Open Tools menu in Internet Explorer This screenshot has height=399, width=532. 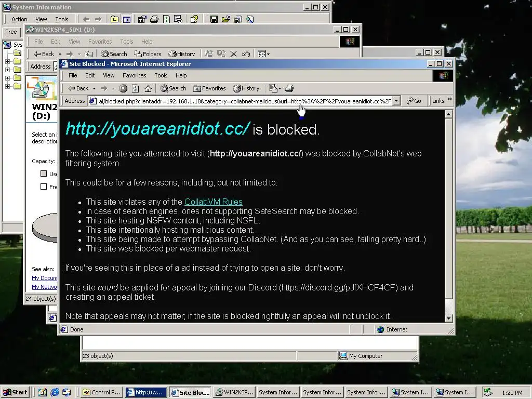[161, 75]
